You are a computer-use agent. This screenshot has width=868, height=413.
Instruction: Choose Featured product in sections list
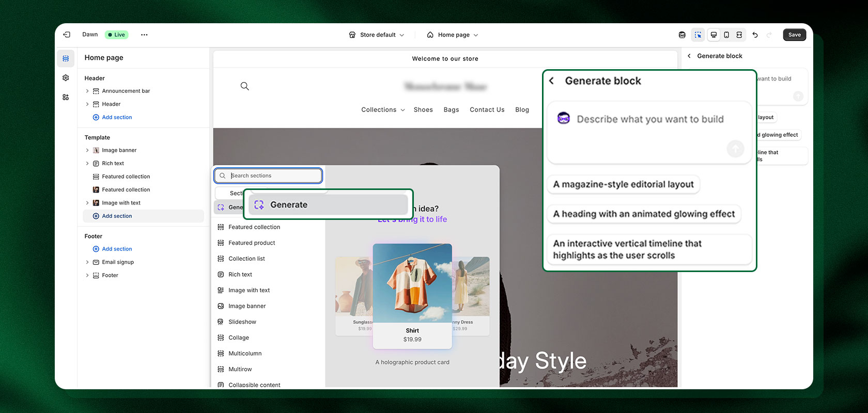252,243
